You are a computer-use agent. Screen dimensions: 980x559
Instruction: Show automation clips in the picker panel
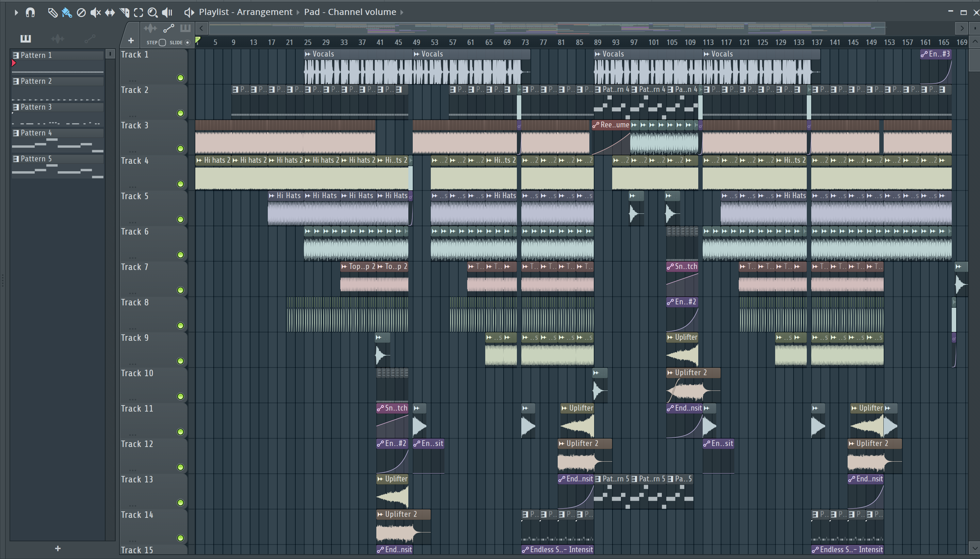pyautogui.click(x=90, y=38)
